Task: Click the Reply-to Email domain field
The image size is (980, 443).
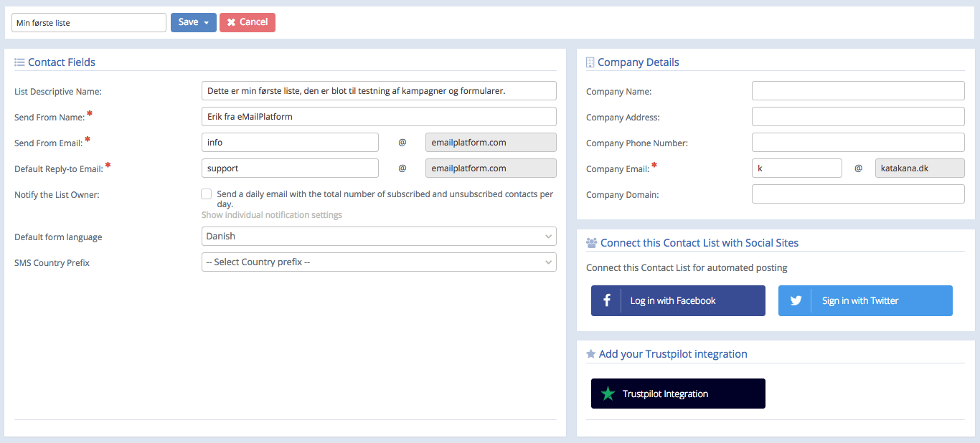Action: click(491, 168)
